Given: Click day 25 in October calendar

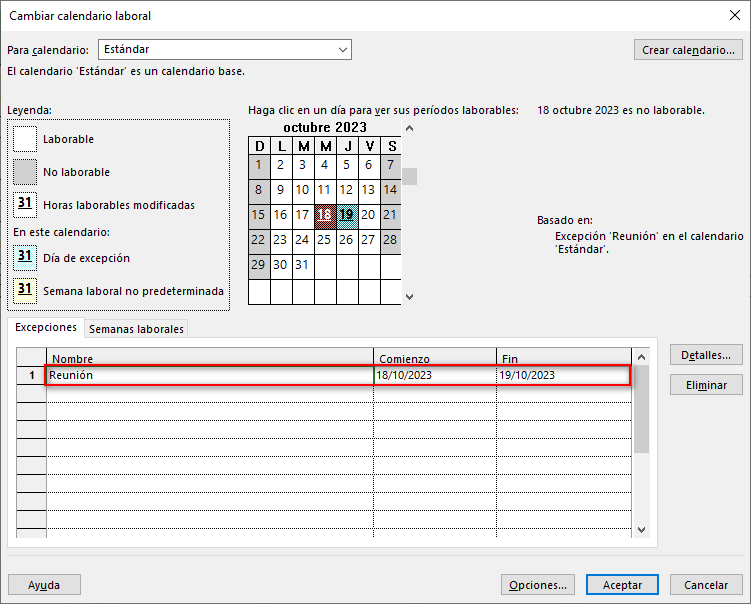Looking at the screenshot, I should (x=324, y=240).
